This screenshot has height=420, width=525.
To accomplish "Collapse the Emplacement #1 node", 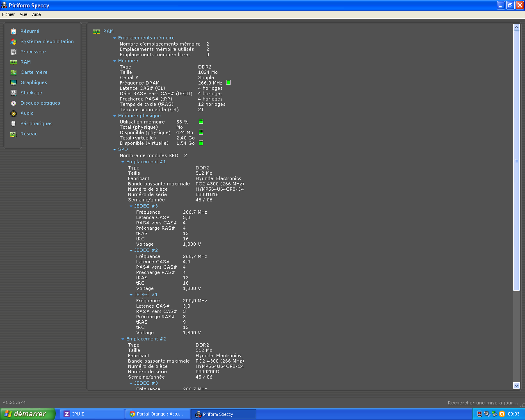I will 123,162.
